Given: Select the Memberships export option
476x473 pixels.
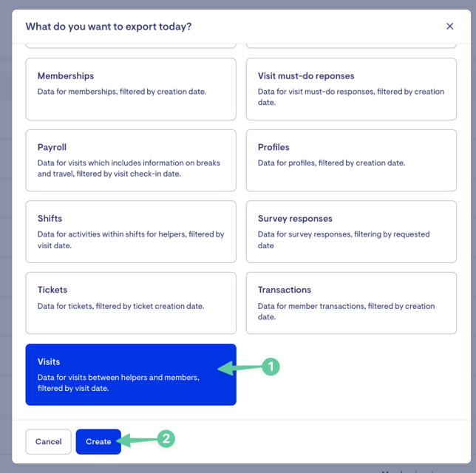Looking at the screenshot, I should (x=131, y=89).
